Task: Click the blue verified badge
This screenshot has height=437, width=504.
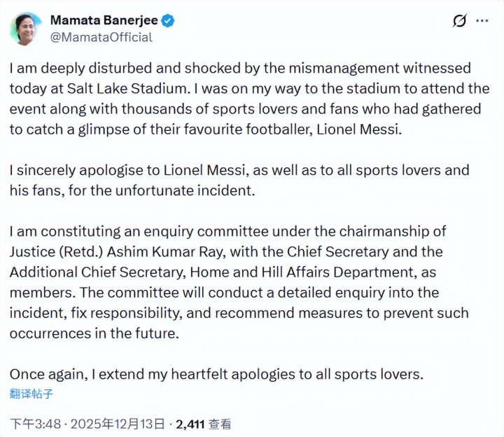Action: coord(168,21)
